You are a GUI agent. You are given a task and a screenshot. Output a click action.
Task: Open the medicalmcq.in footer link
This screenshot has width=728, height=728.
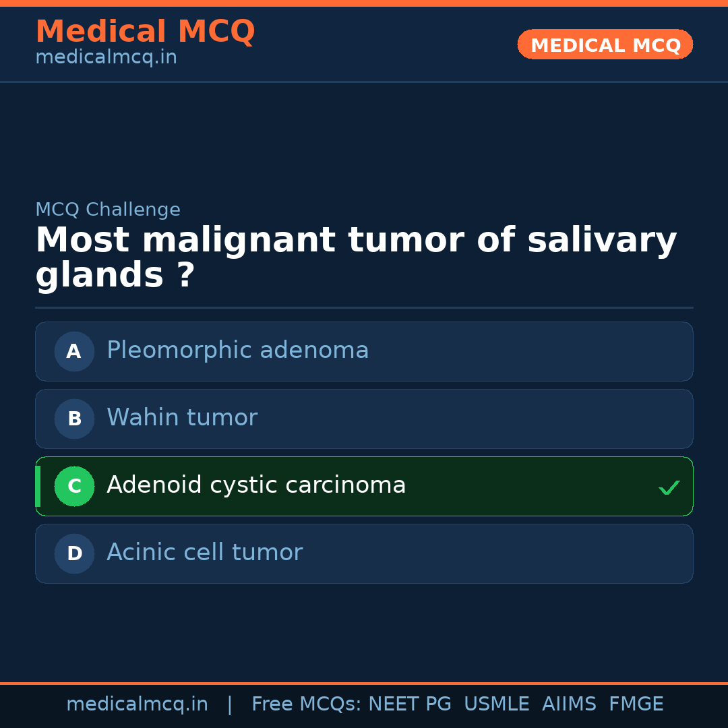(137, 704)
